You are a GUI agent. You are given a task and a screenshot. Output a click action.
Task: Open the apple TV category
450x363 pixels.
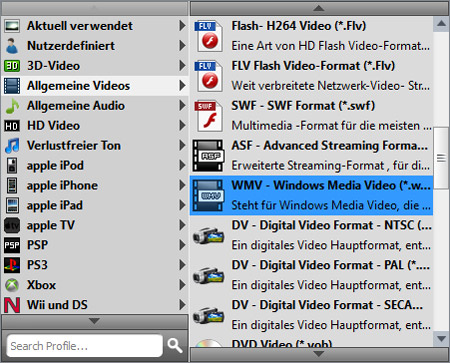tap(95, 225)
